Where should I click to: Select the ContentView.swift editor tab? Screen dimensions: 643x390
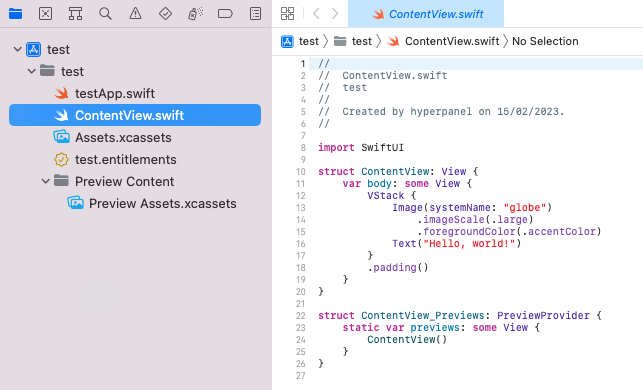pos(426,14)
